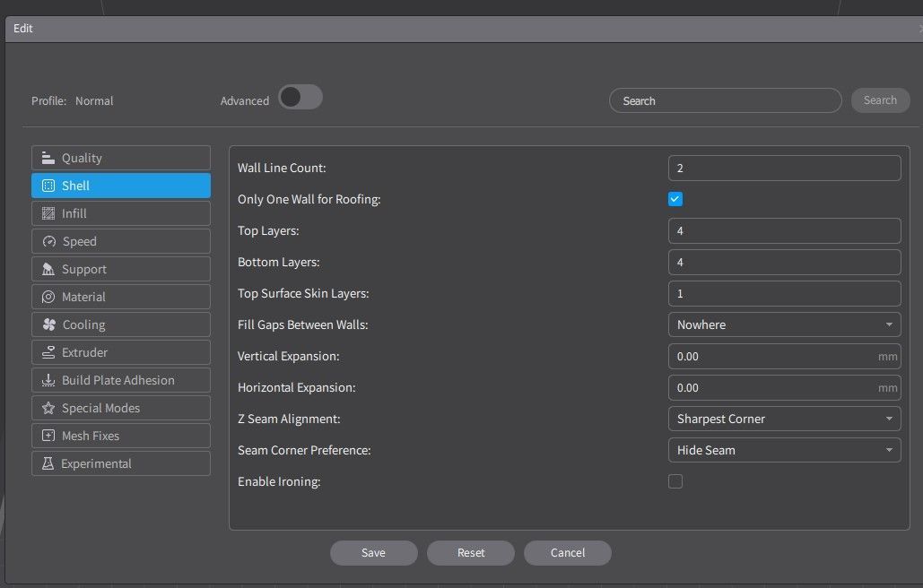Open the Speed gauge icon
The height and width of the screenshot is (588, 923).
point(48,241)
